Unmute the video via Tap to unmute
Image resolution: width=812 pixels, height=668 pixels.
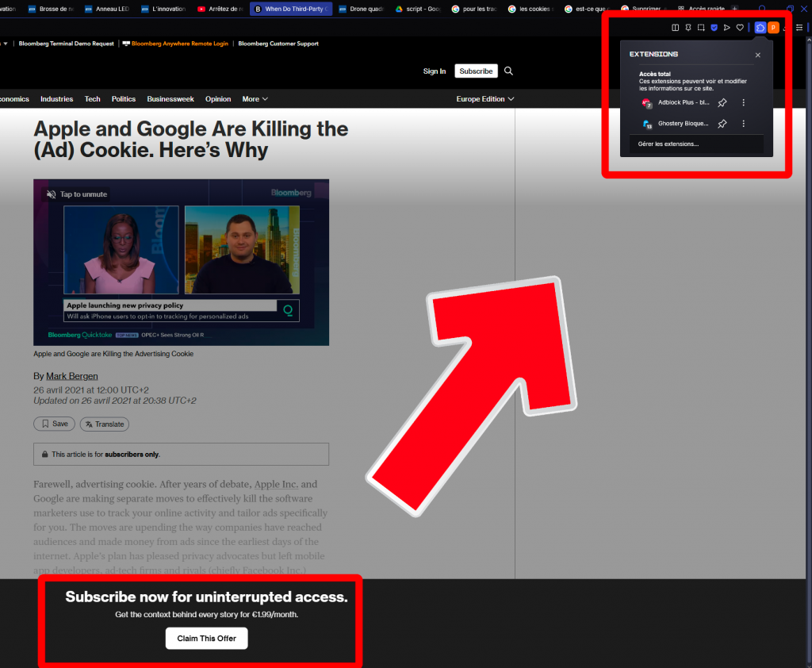point(77,194)
